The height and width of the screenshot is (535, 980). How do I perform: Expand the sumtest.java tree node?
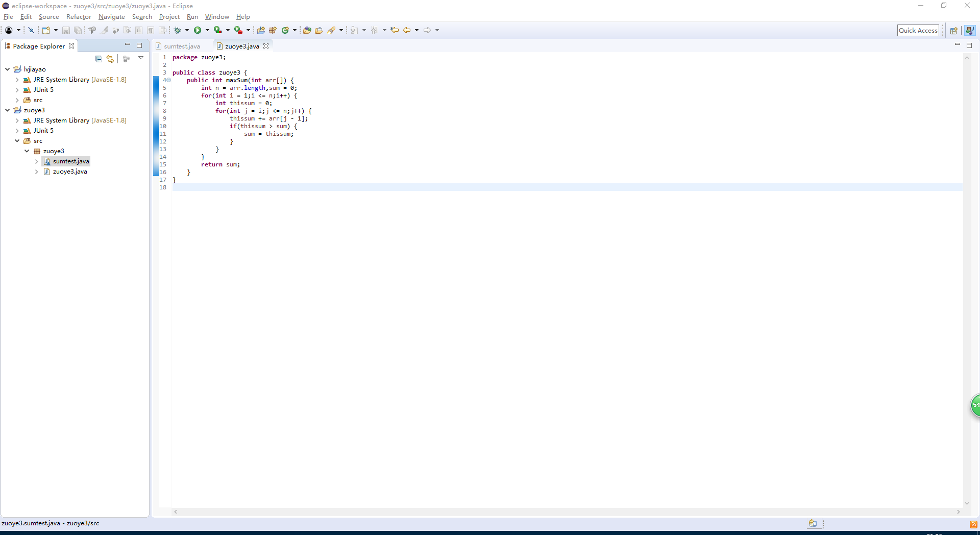click(37, 161)
